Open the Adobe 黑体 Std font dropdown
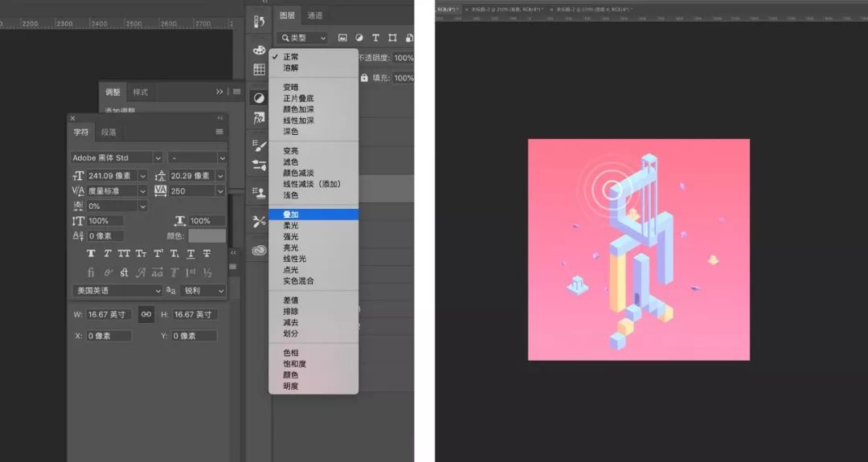Image resolution: width=868 pixels, height=462 pixels. point(158,158)
